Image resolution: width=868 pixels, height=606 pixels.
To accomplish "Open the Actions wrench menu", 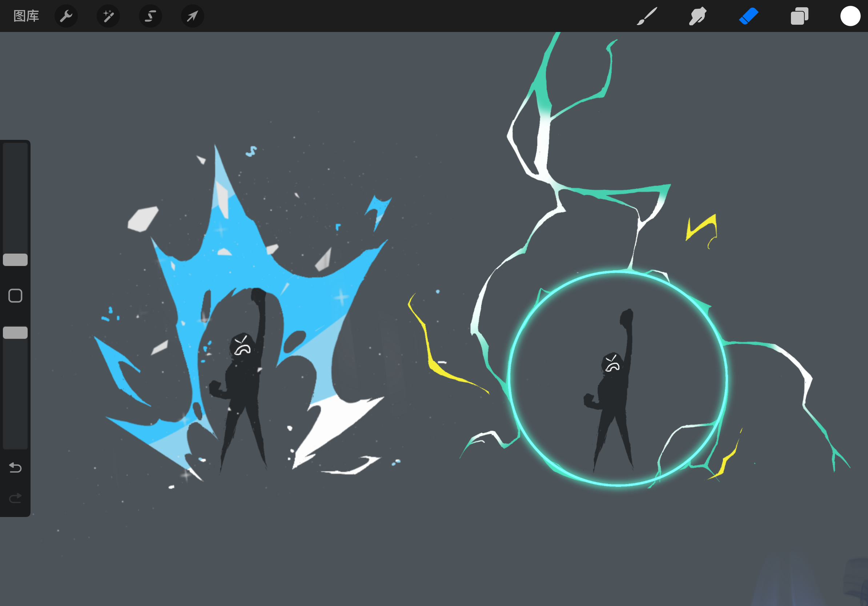I will [x=66, y=16].
